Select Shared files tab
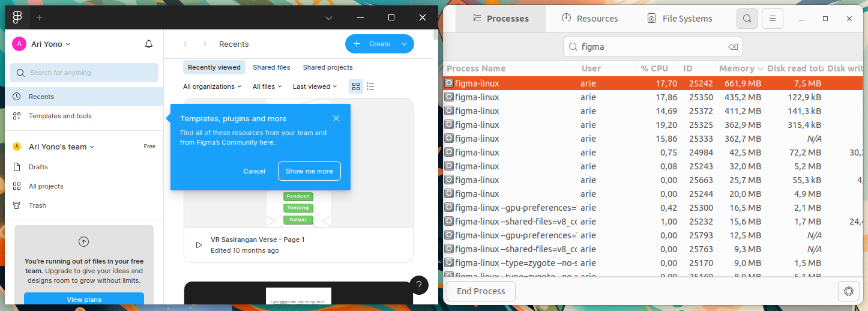The width and height of the screenshot is (868, 311). coord(271,67)
